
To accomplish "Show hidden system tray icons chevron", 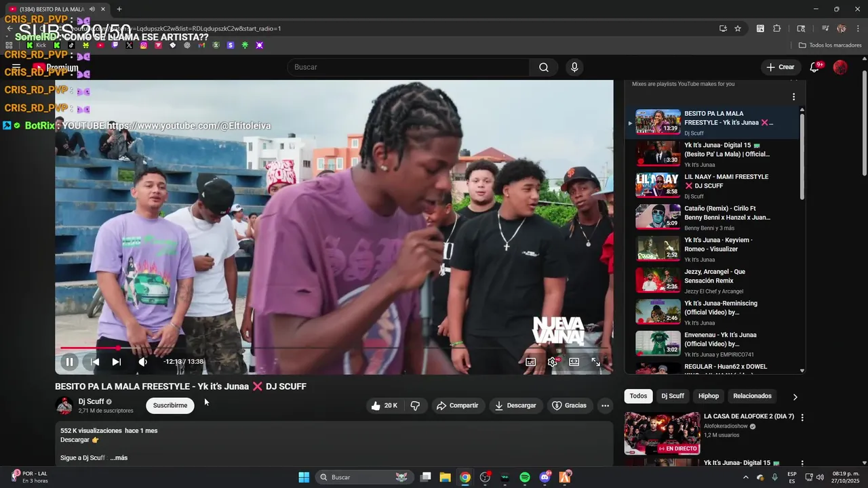I will click(746, 477).
